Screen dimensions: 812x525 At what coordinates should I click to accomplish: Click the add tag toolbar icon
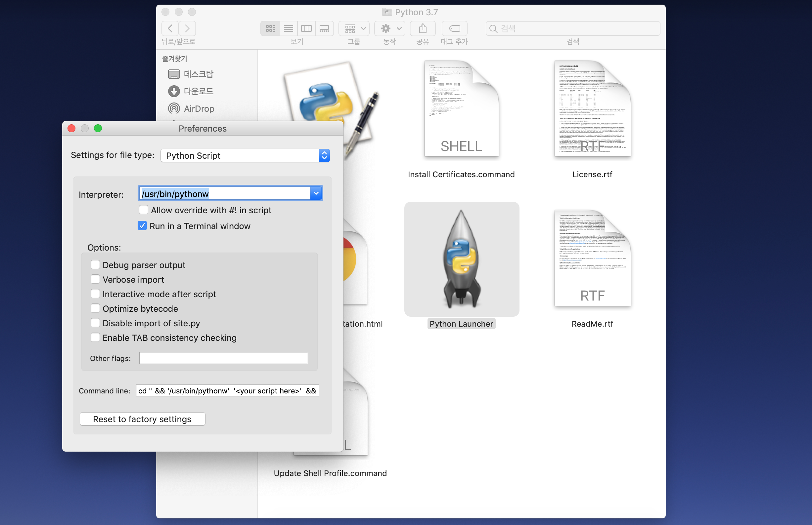[454, 28]
